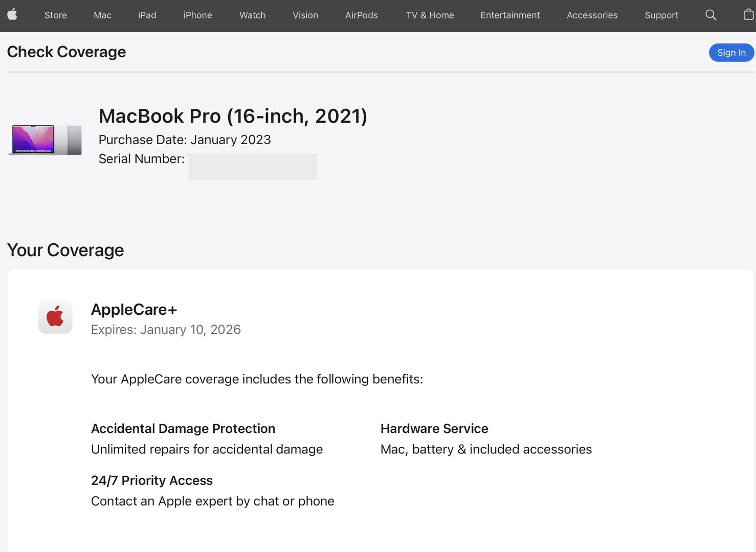Select the Vision navigation item
756x552 pixels.
305,15
